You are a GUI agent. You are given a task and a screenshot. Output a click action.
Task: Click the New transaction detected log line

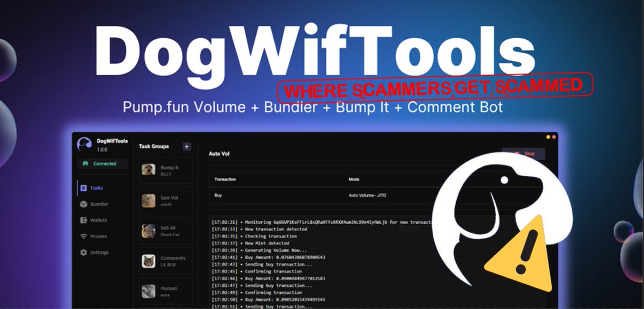[x=260, y=229]
